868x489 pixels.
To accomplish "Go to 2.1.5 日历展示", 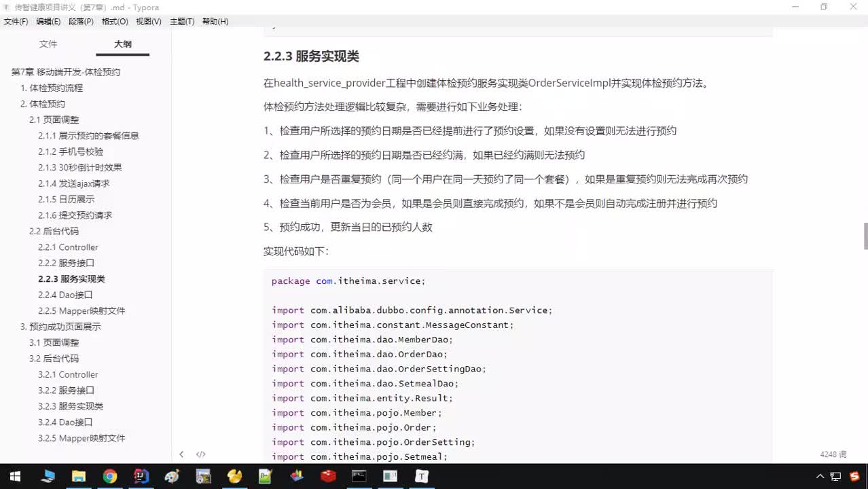I will tap(67, 200).
